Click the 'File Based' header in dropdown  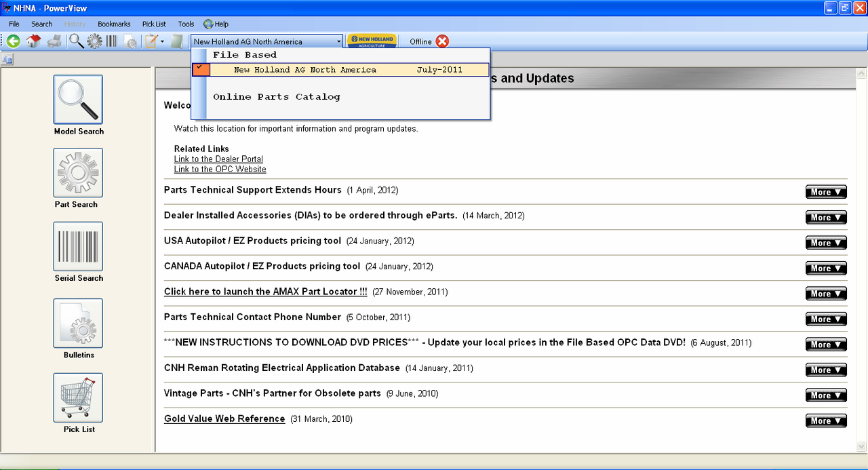[x=245, y=55]
